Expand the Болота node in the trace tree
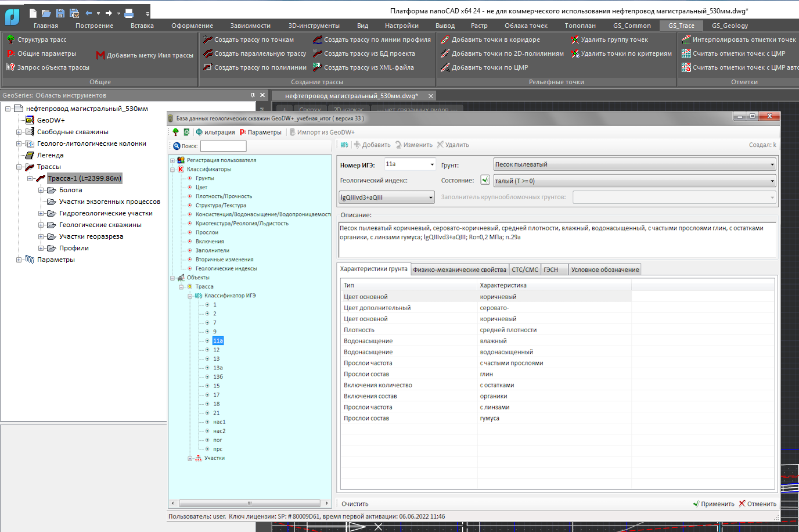The image size is (799, 532). click(x=41, y=190)
